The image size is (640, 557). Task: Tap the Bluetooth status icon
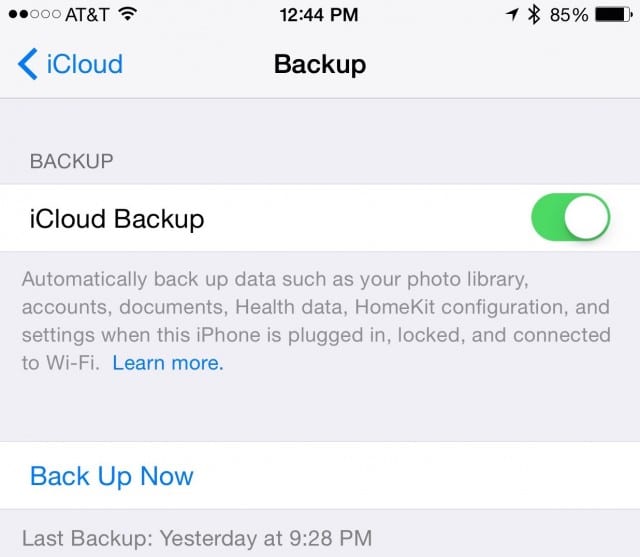[534, 15]
